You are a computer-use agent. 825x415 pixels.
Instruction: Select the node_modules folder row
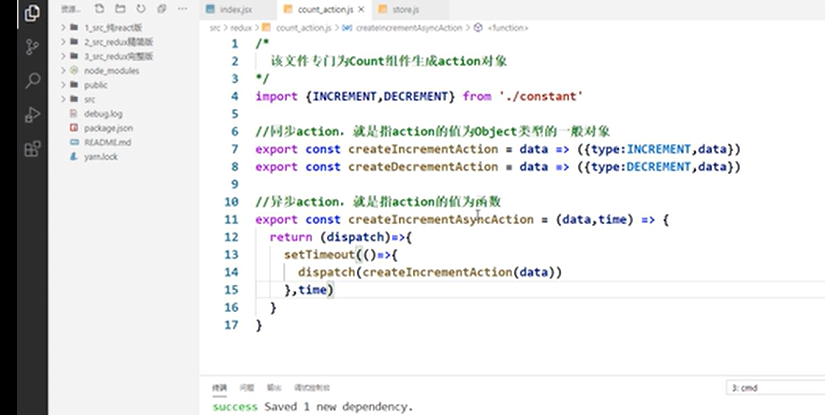tap(126, 70)
